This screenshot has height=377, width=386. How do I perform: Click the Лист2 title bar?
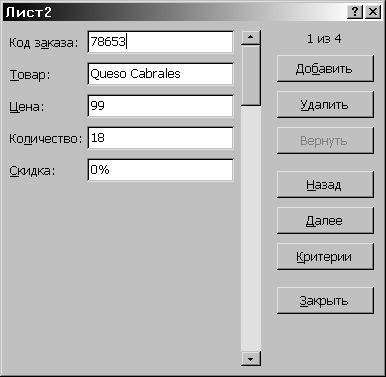pyautogui.click(x=173, y=12)
